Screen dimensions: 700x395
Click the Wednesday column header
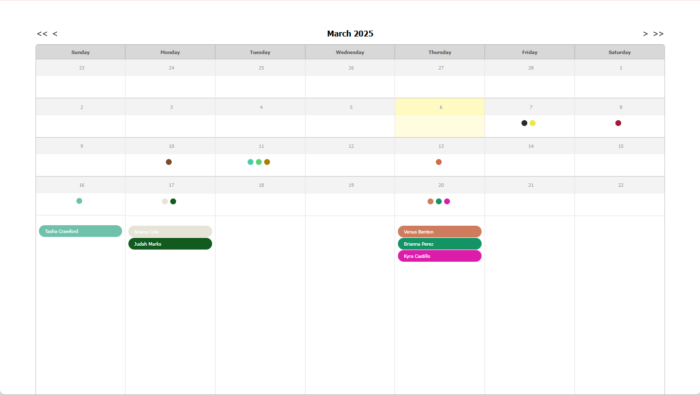pos(350,52)
